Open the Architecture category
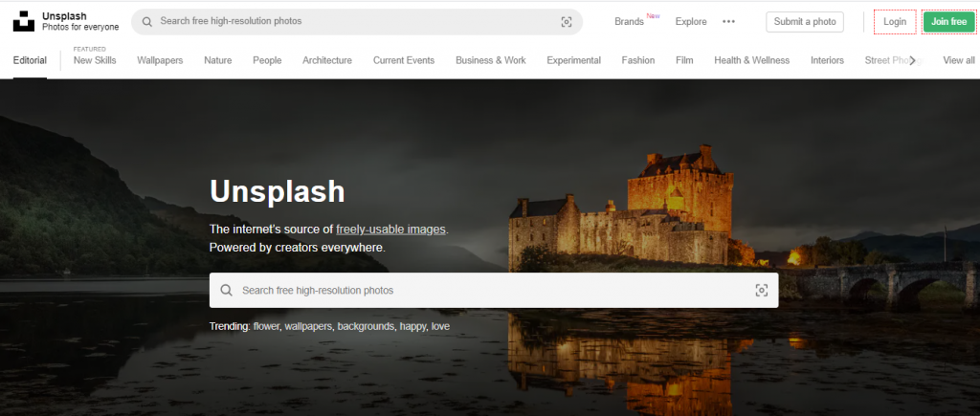Viewport: 980px width, 416px height. [x=326, y=60]
